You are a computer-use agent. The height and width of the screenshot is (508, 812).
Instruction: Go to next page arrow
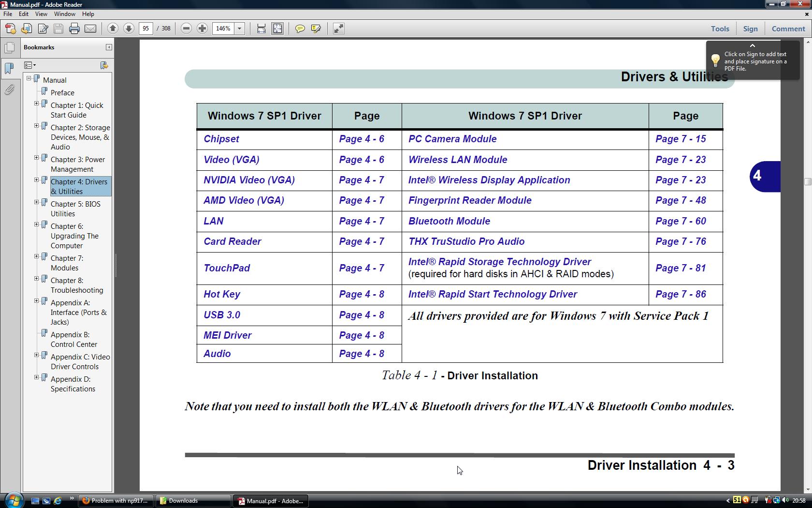pyautogui.click(x=129, y=29)
